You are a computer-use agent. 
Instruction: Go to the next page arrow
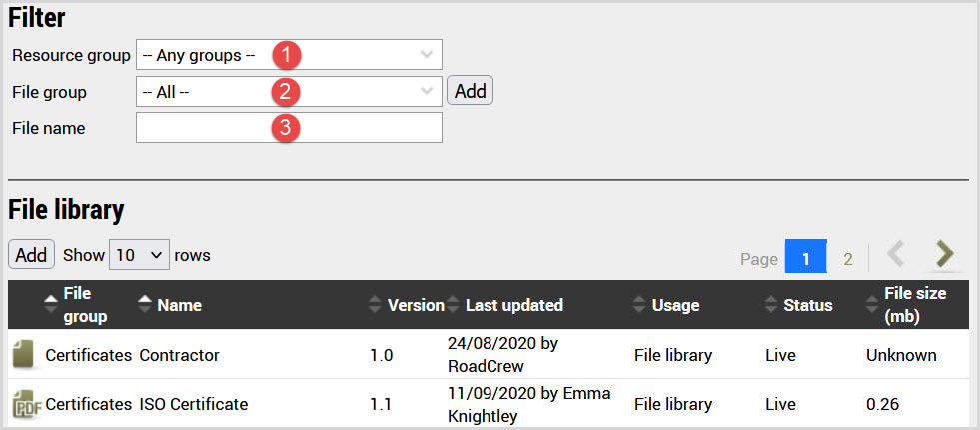point(943,256)
